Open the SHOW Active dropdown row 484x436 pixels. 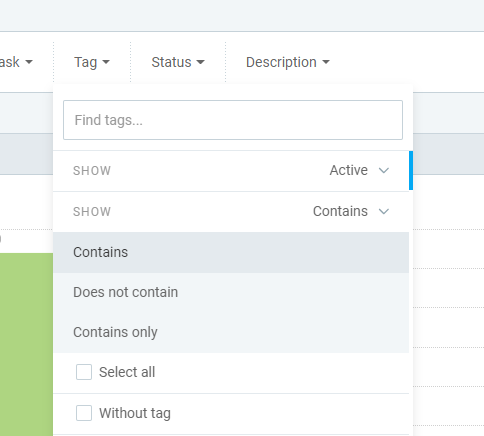[231, 171]
